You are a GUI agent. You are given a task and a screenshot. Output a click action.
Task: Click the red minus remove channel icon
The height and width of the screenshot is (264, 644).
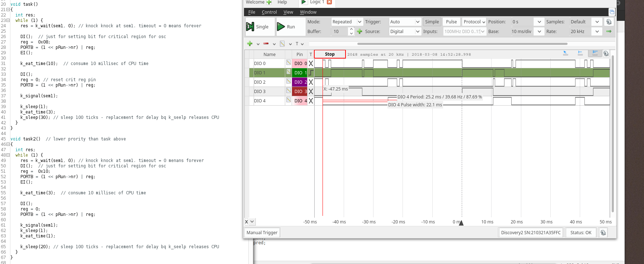266,44
